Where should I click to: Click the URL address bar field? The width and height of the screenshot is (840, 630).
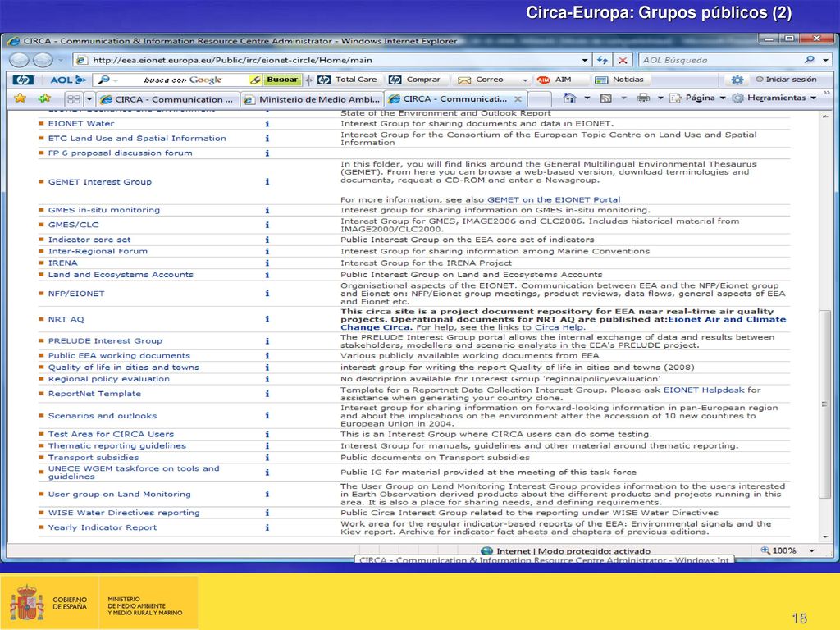click(332, 60)
